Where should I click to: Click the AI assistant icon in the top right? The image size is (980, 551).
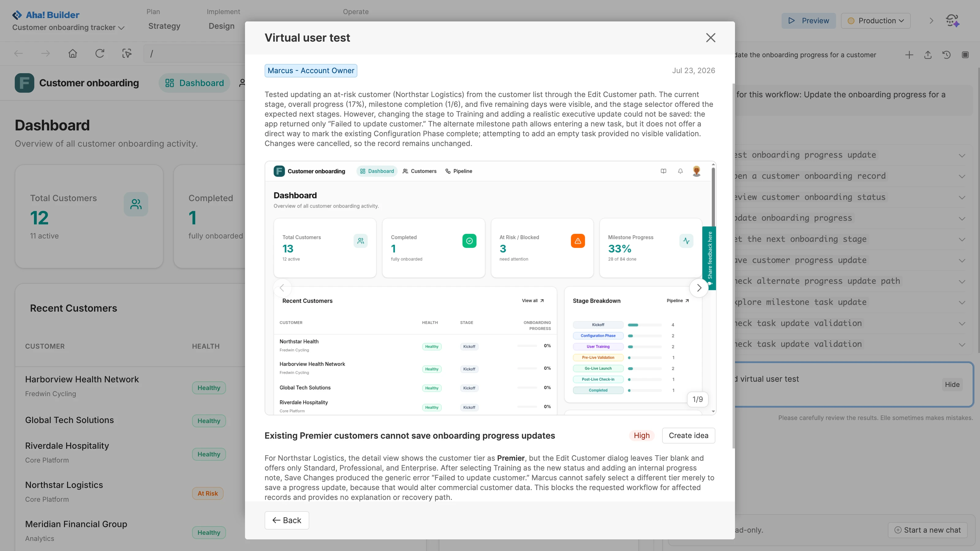(x=952, y=21)
